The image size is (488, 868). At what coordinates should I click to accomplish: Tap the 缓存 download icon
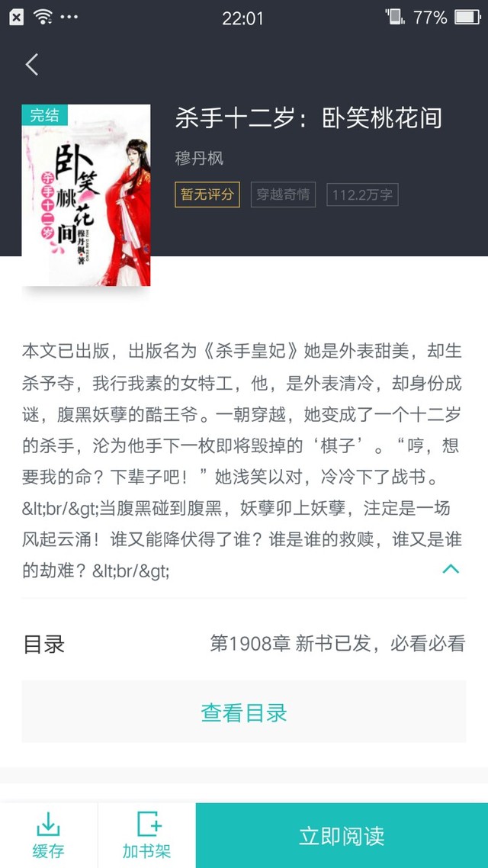(48, 834)
